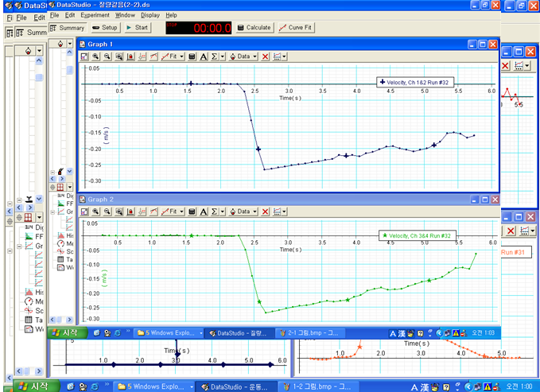Click Scale to Fit in Graph 2 toolbar
The width and height of the screenshot is (540, 392).
pyautogui.click(x=84, y=212)
